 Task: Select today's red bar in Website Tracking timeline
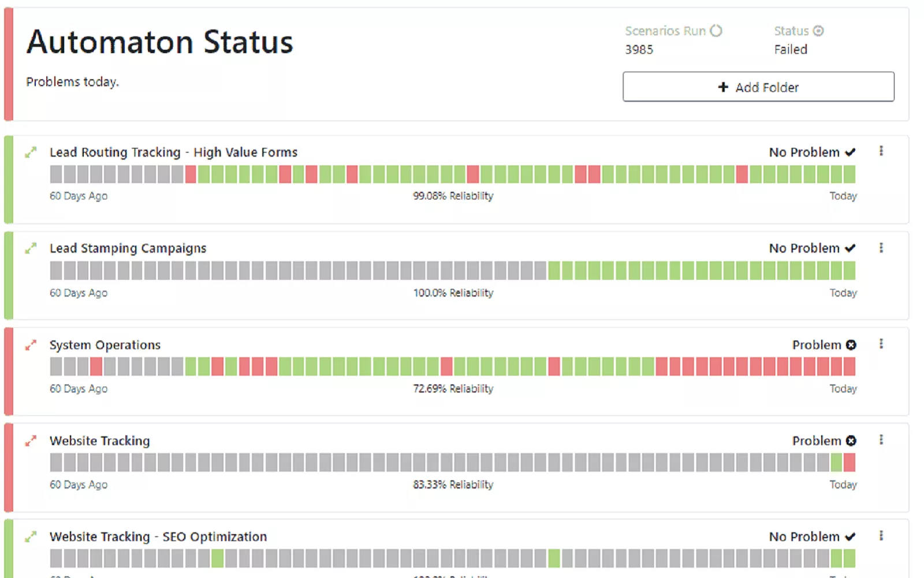pos(849,462)
